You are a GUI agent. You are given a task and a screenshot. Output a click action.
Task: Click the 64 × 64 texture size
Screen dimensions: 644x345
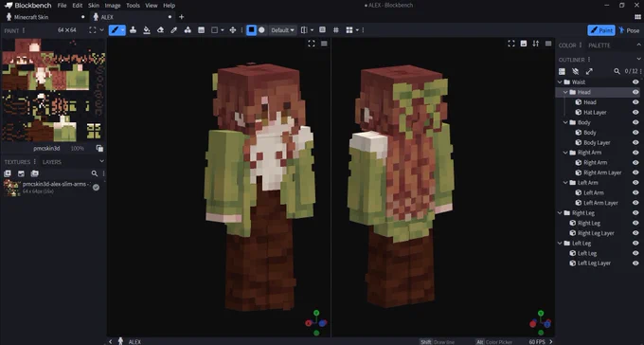pos(67,30)
